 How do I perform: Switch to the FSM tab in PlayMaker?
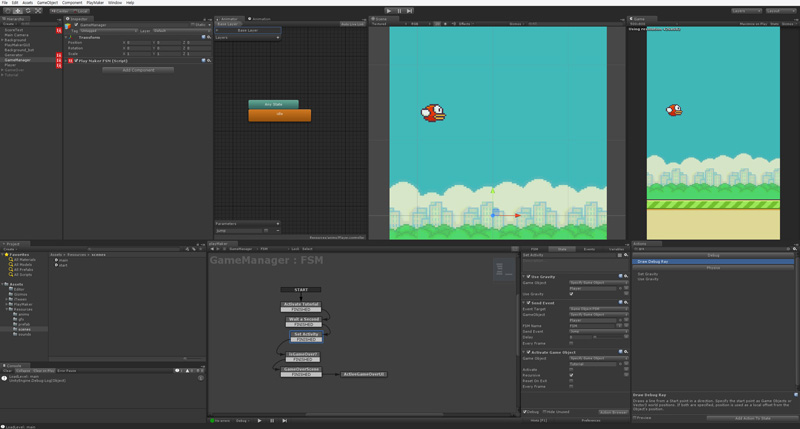coord(534,249)
